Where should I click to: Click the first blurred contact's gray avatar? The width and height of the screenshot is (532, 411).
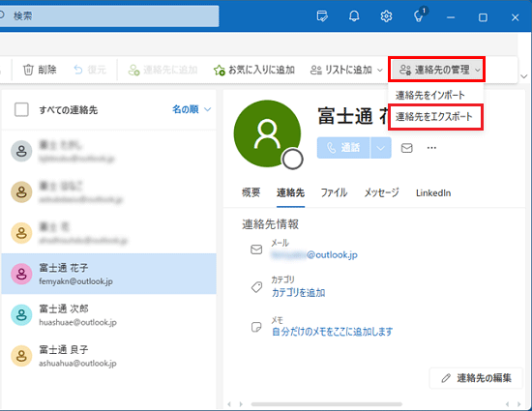[x=21, y=151]
